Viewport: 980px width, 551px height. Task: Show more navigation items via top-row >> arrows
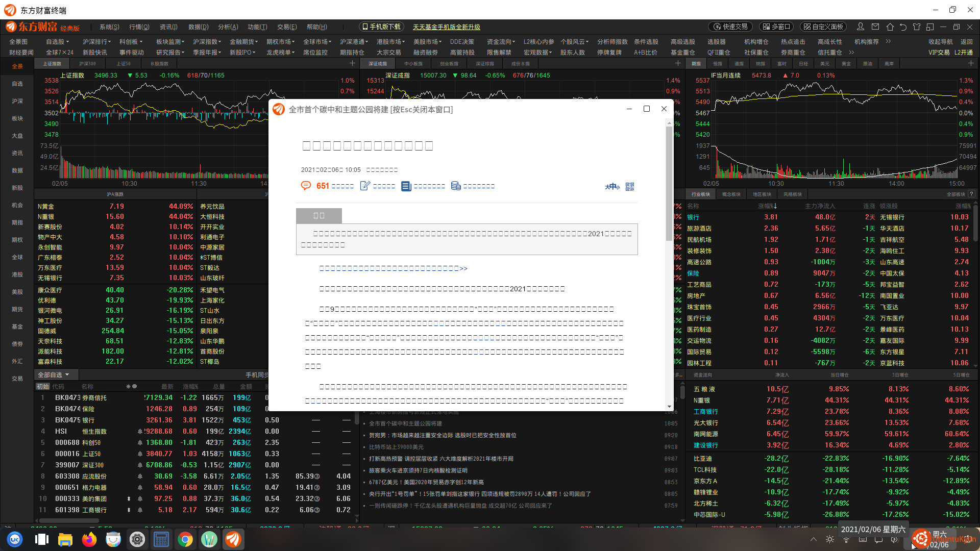888,41
